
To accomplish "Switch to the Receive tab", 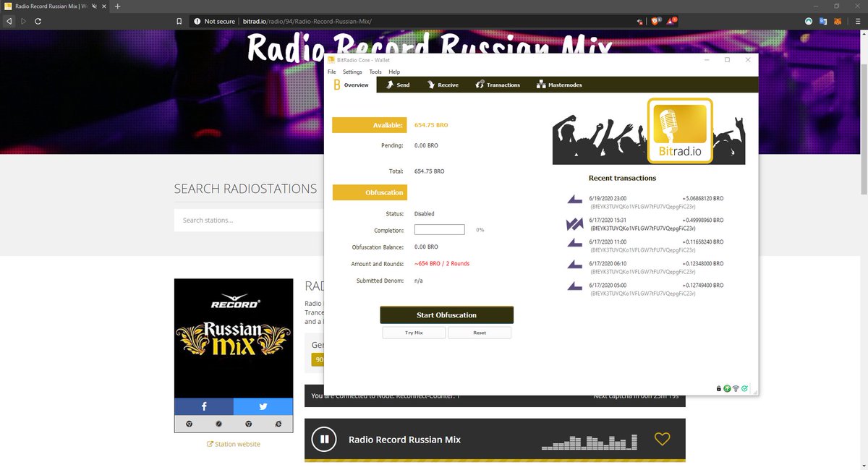I will pyautogui.click(x=442, y=85).
